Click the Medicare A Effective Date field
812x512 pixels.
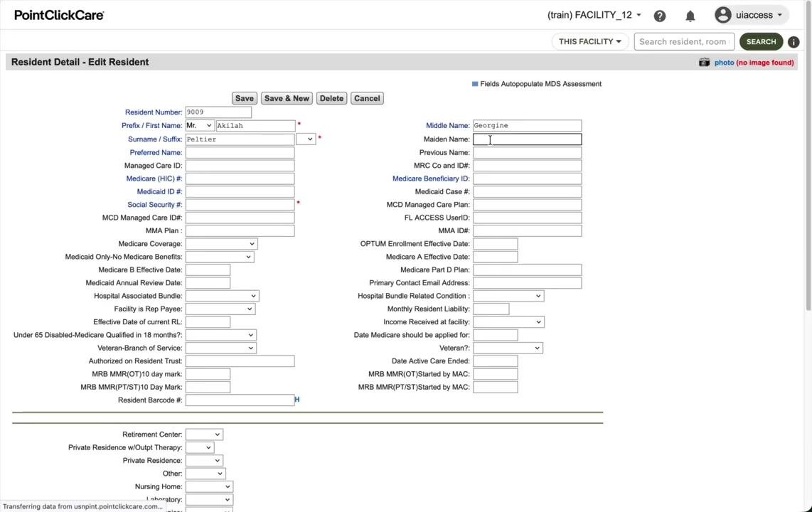[x=495, y=257]
